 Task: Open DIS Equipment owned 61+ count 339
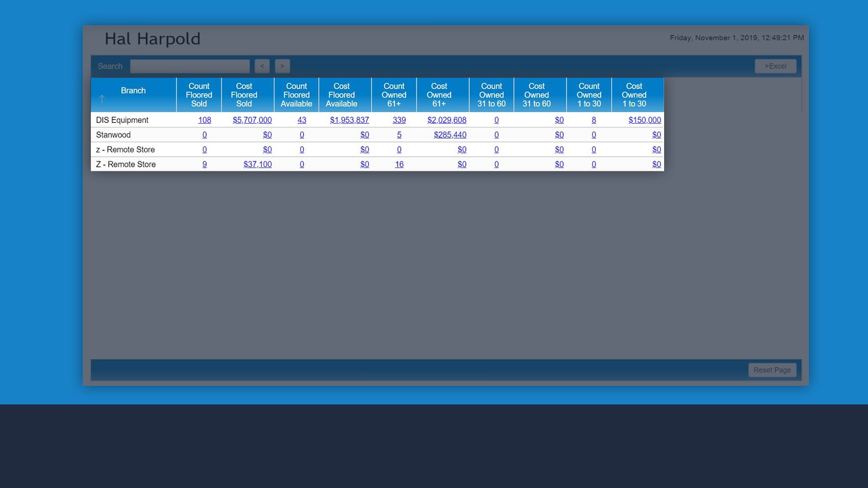[399, 120]
